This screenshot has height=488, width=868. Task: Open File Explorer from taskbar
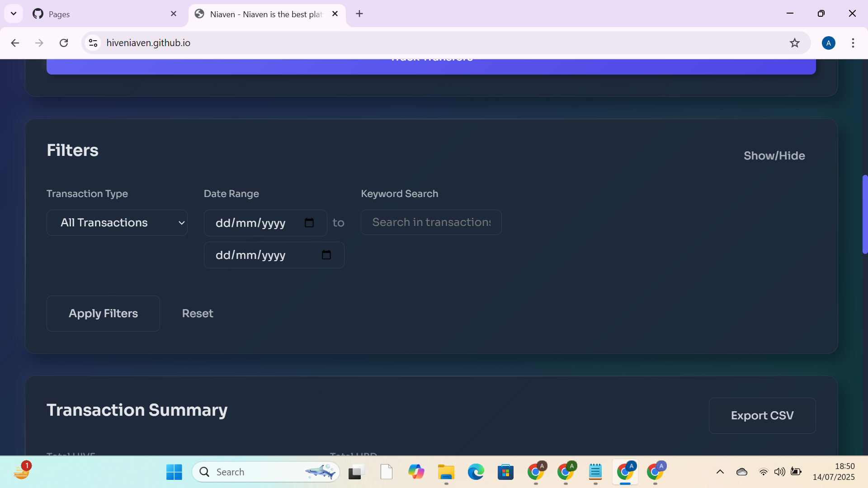click(x=446, y=472)
